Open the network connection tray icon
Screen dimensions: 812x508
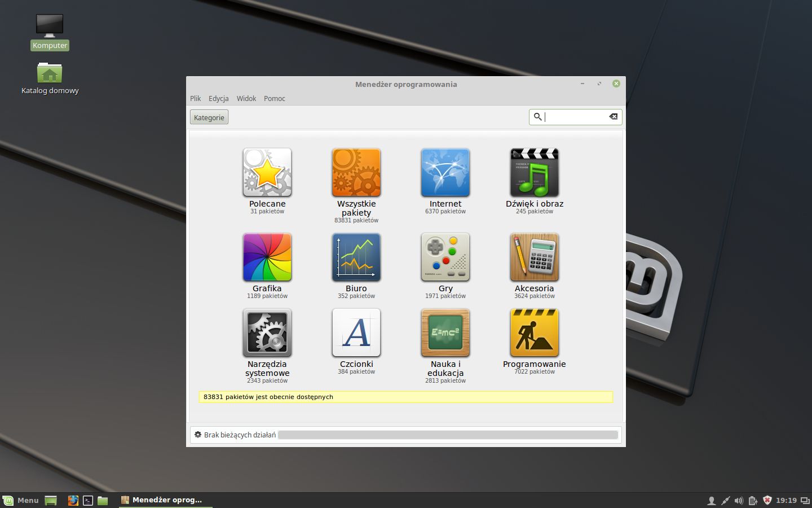(725, 500)
